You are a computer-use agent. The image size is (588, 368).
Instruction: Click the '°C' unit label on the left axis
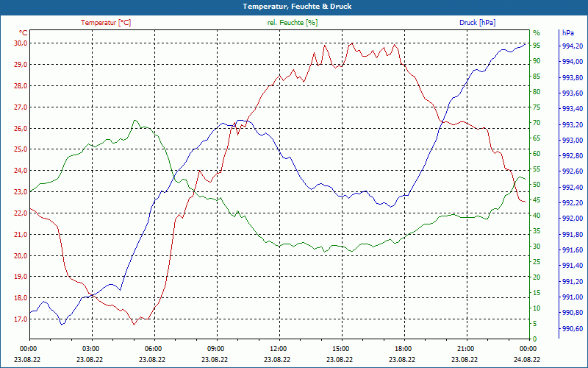(x=24, y=33)
